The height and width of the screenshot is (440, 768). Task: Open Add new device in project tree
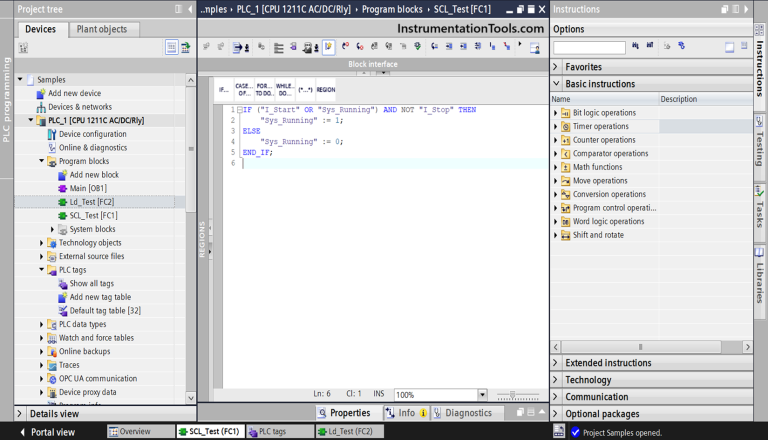point(74,93)
